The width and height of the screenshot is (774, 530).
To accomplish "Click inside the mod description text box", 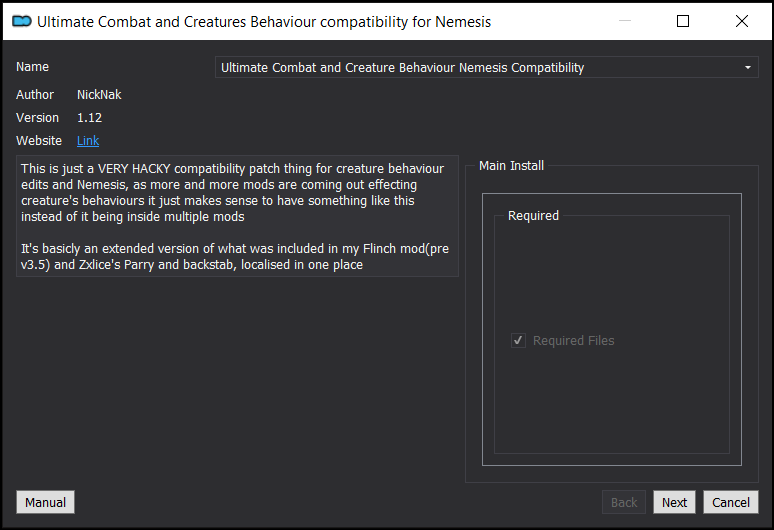I will point(237,216).
